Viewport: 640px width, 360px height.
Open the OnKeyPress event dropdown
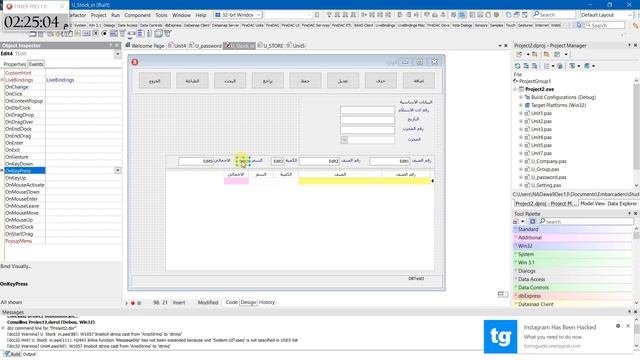click(x=118, y=170)
